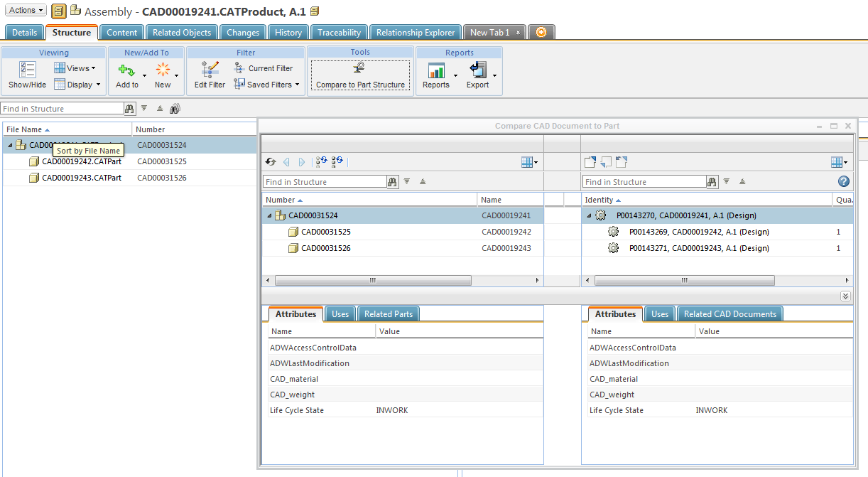Focus left pane Find in Structure field

[325, 182]
